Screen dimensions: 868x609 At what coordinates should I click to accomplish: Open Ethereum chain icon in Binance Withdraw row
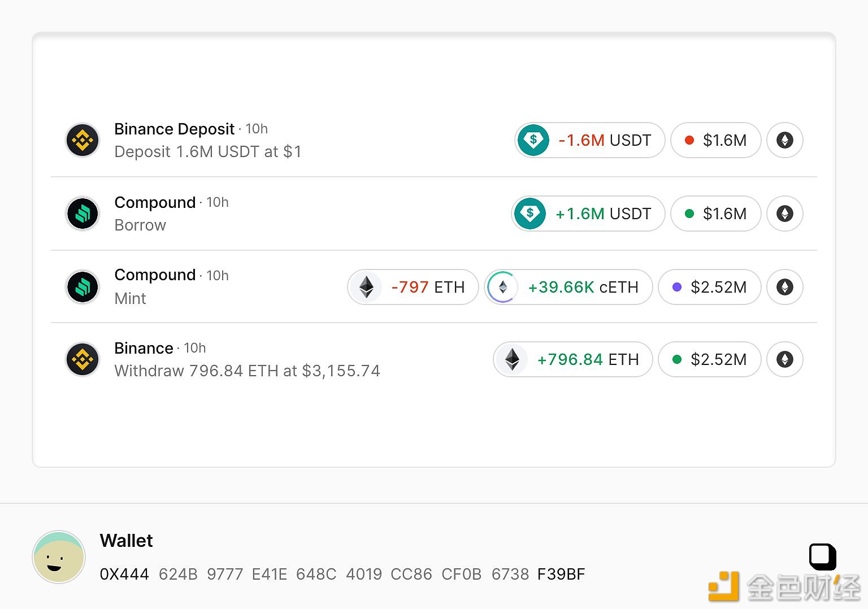coord(785,359)
